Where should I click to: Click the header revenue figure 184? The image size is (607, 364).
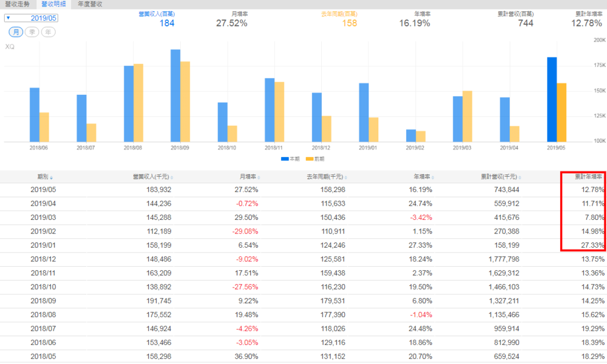(167, 23)
